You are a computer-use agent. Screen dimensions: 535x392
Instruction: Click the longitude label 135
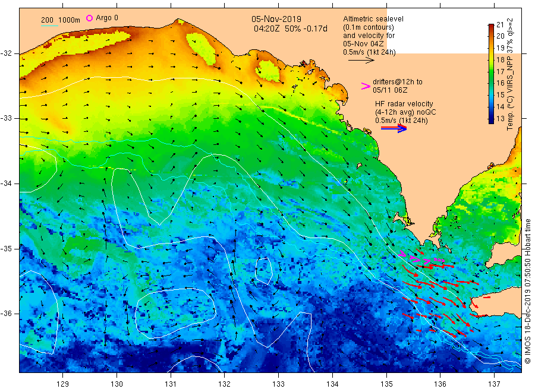click(x=386, y=384)
